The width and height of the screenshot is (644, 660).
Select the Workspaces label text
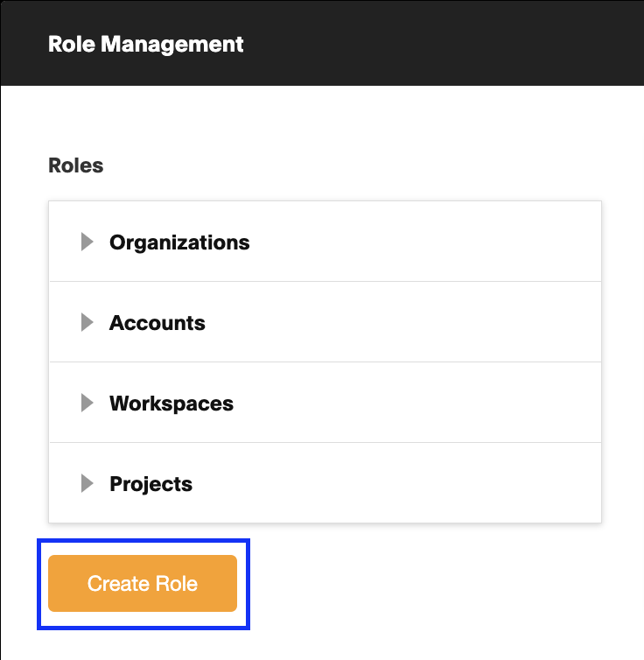[171, 404]
